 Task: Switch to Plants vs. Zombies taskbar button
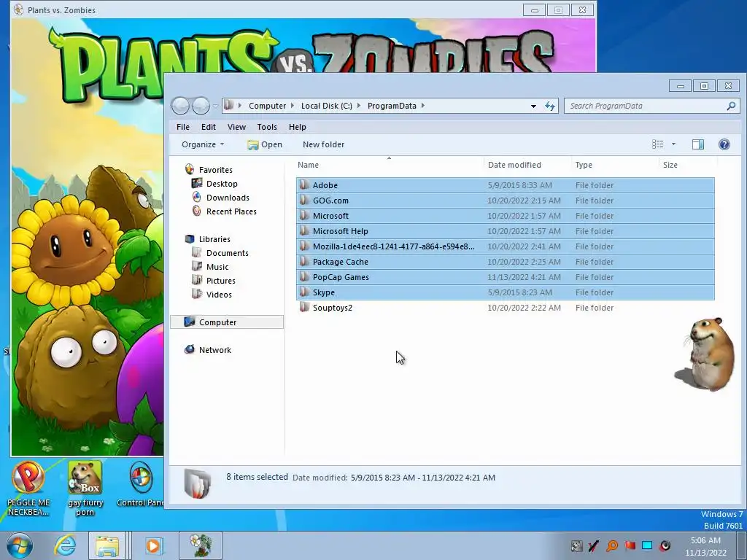click(x=201, y=545)
